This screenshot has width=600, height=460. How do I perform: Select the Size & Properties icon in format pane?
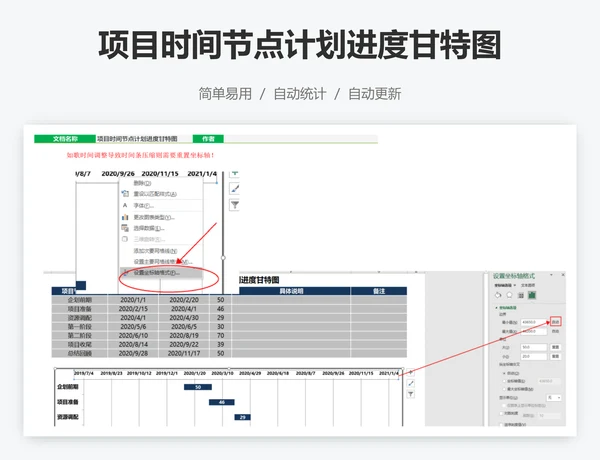tap(520, 295)
